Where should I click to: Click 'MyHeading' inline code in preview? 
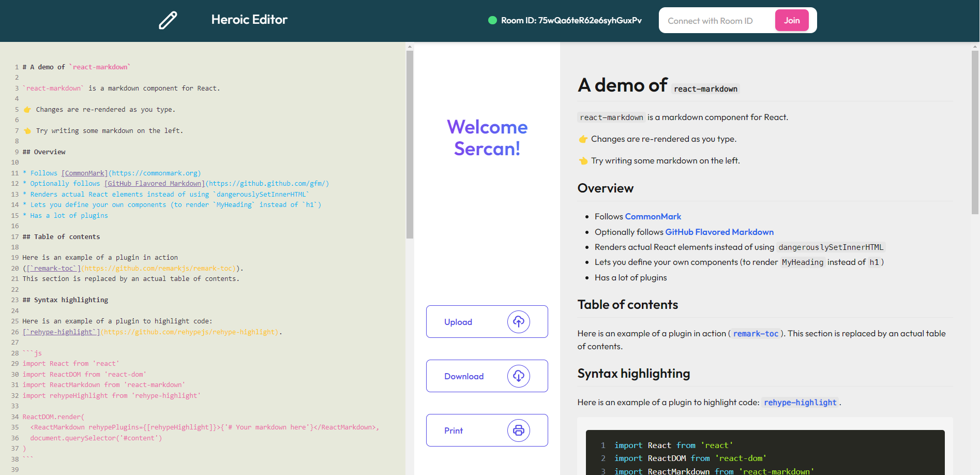tap(803, 262)
